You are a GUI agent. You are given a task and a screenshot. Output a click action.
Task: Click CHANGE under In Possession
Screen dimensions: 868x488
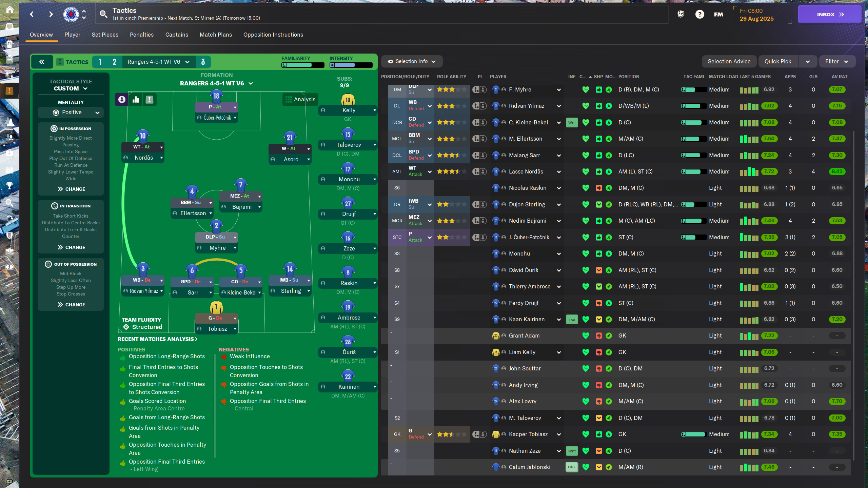click(x=71, y=189)
